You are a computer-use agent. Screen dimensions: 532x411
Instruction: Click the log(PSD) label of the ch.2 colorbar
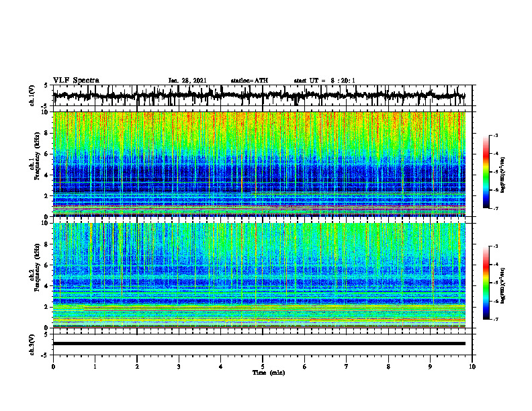[x=503, y=285]
